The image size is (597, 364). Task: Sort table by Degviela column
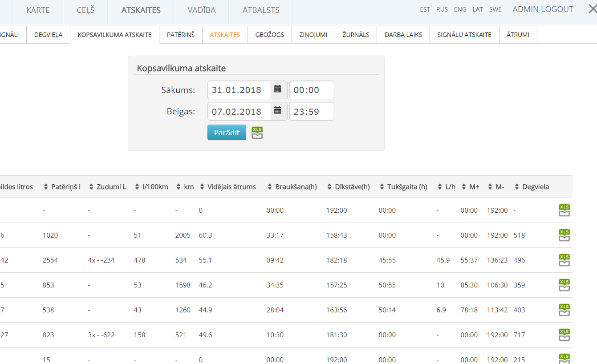532,187
